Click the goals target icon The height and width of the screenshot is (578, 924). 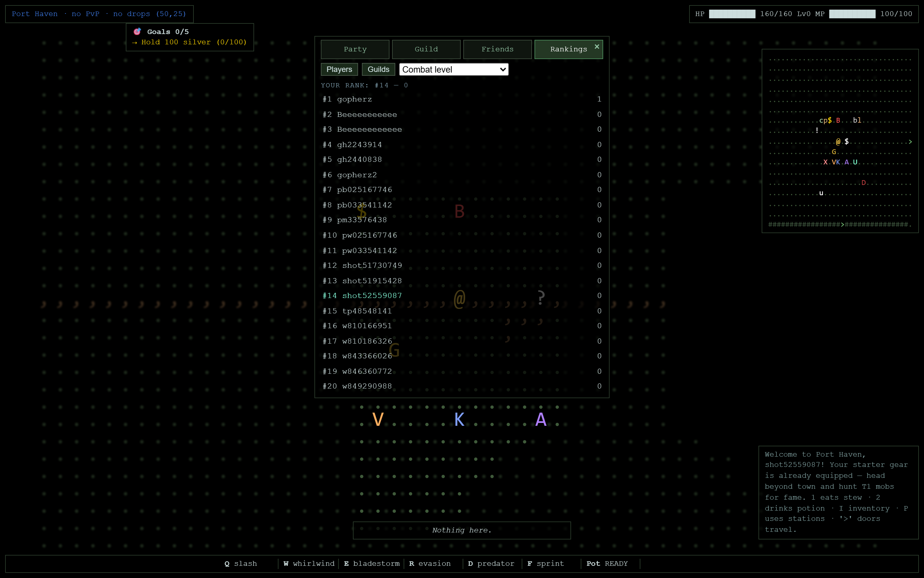(x=137, y=31)
